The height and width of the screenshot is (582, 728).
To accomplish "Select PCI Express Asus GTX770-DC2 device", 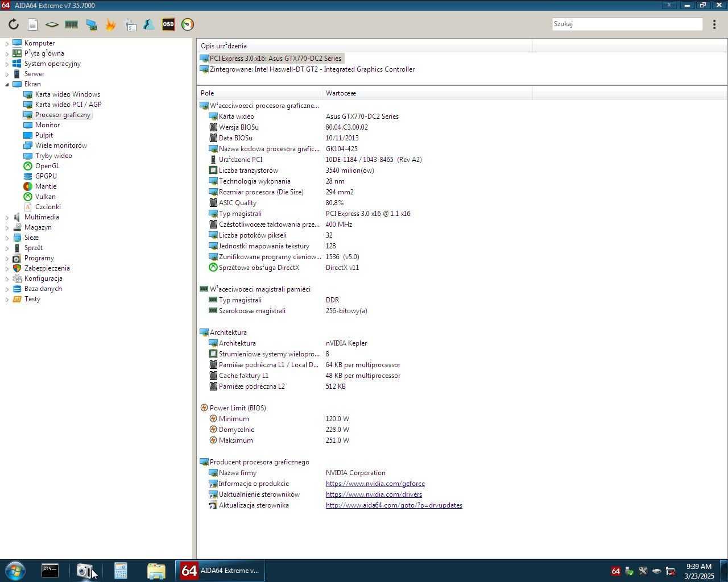I will (x=275, y=59).
